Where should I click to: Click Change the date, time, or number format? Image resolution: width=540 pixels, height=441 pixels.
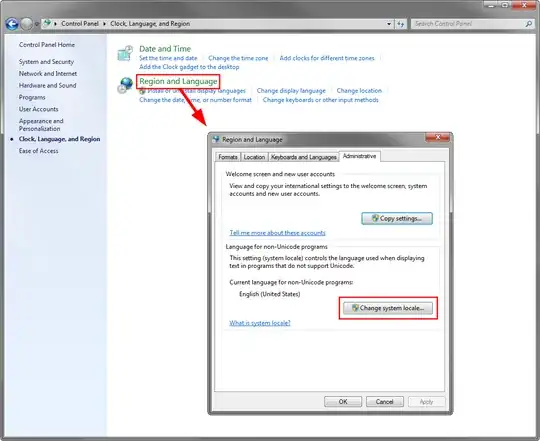click(195, 100)
